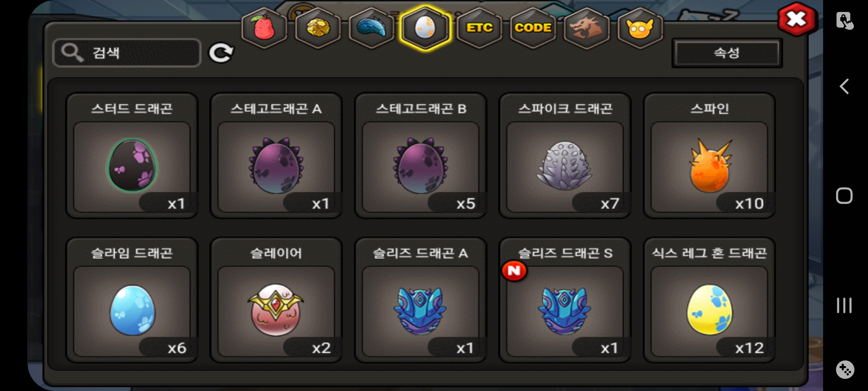Select the yellow 식스 레그 혼 드래곤 egg
Screen dimensions: 868x391
(x=709, y=300)
